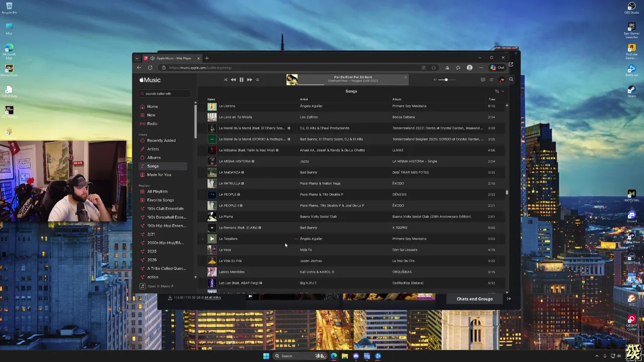Select the song La Vida Es Fría
Viewport: 644px width, 362px height.
(230, 261)
